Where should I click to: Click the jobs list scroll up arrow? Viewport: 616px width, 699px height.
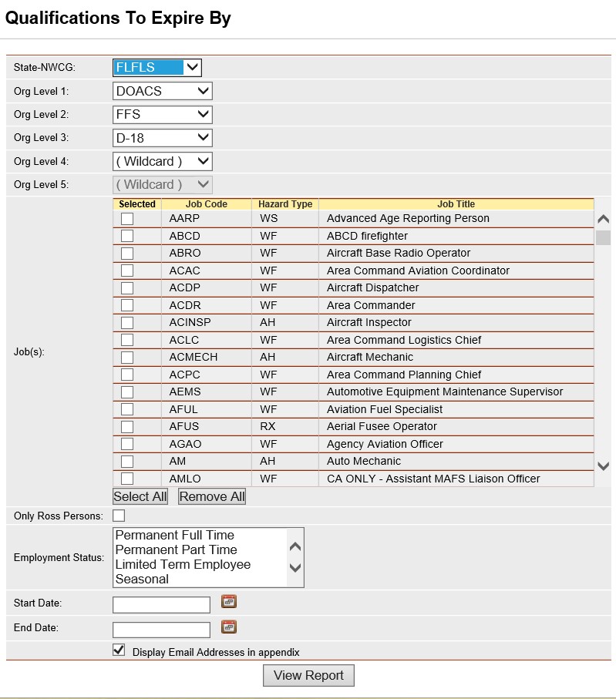(x=603, y=219)
